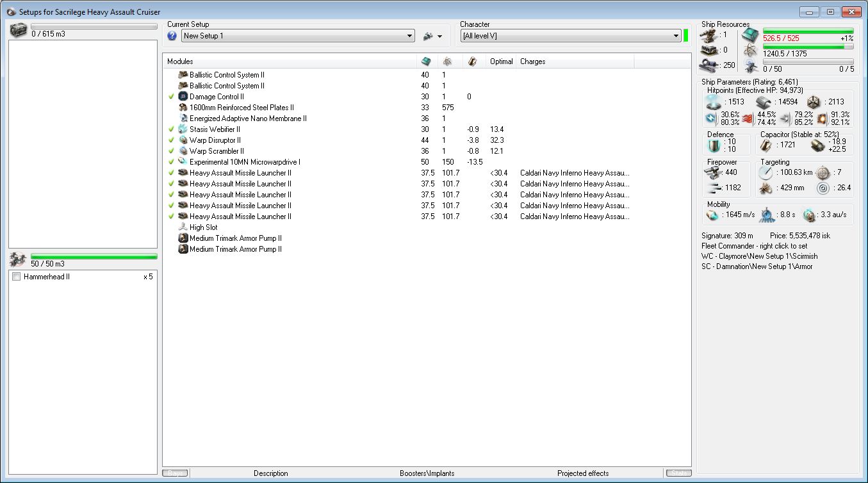Click the velocity icon in Mobility

coord(712,215)
